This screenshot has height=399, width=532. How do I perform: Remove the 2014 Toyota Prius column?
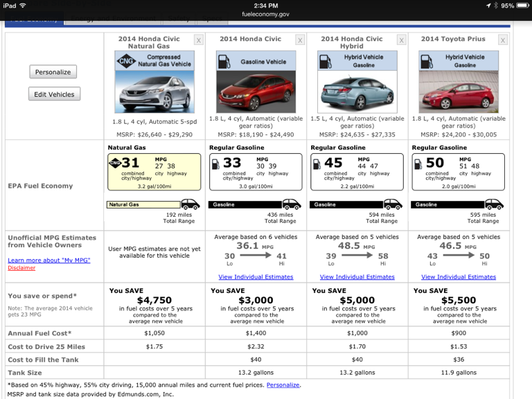point(503,40)
